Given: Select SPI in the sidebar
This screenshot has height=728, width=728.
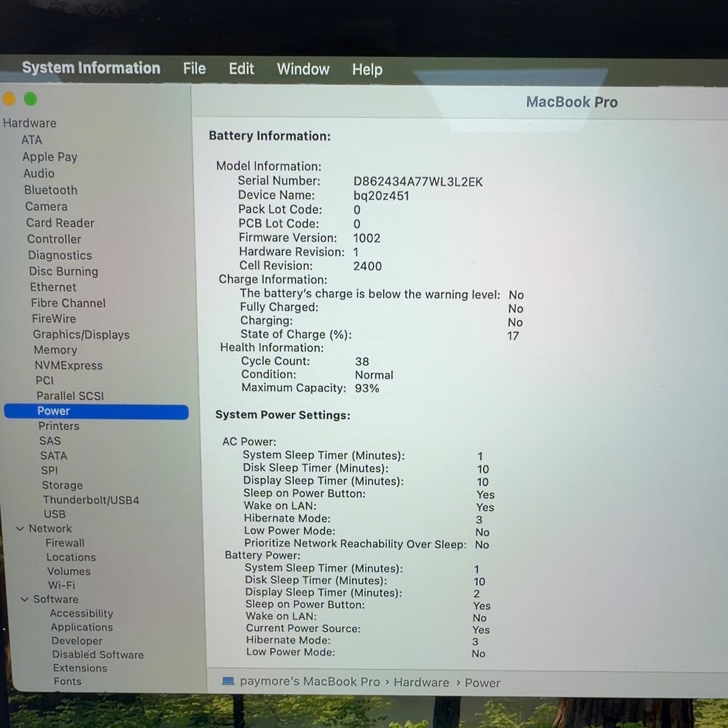Looking at the screenshot, I should [49, 470].
